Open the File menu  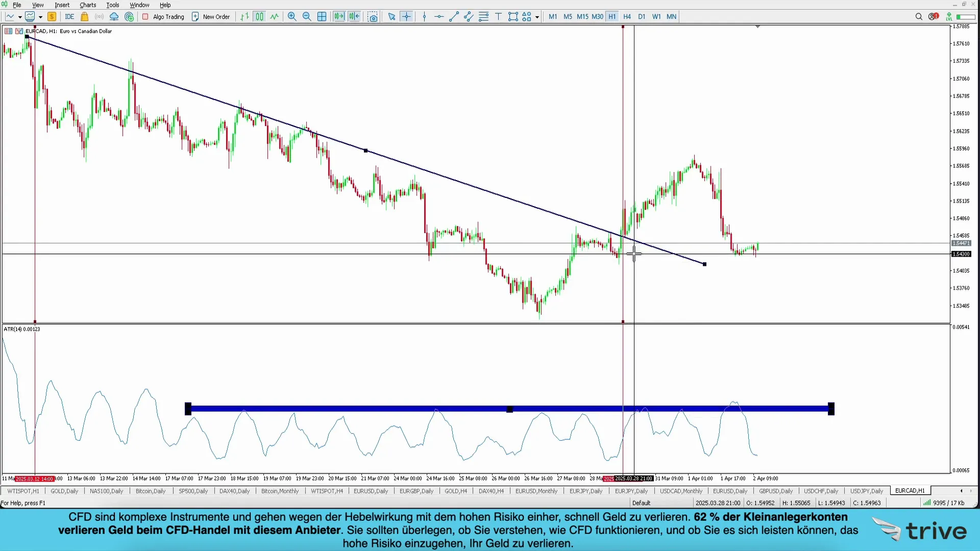pyautogui.click(x=17, y=5)
